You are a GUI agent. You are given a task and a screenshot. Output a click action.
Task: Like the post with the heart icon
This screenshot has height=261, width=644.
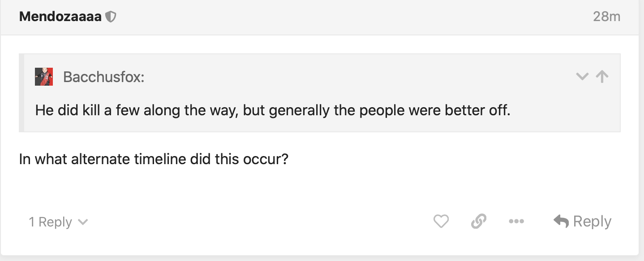[441, 221]
